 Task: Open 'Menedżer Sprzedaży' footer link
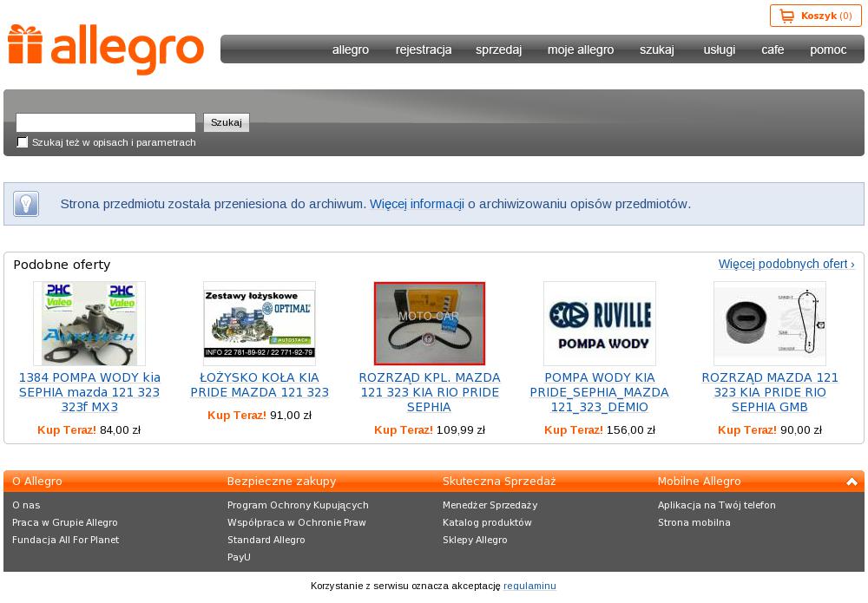click(x=490, y=505)
